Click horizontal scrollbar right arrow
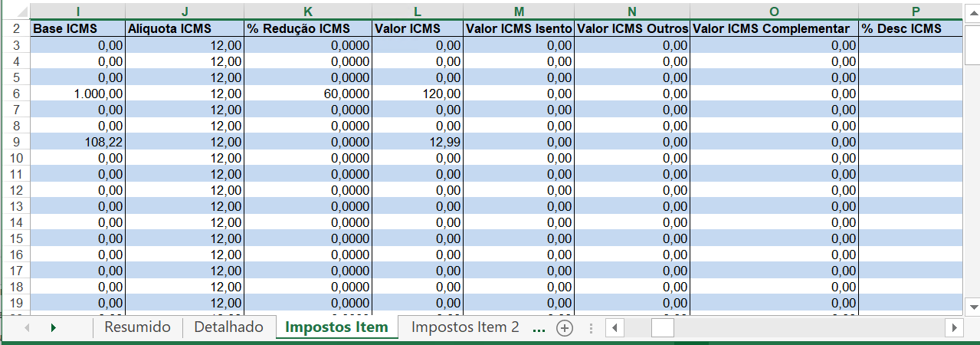Image resolution: width=980 pixels, height=345 pixels. [954, 327]
